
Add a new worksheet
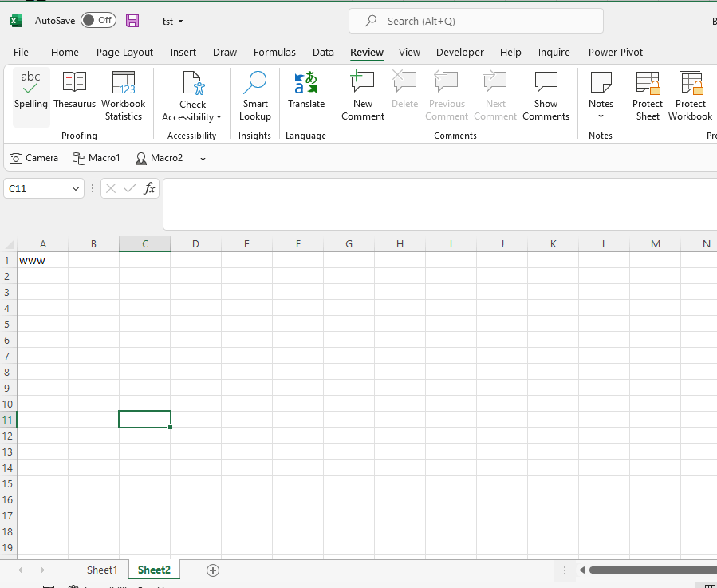point(212,570)
